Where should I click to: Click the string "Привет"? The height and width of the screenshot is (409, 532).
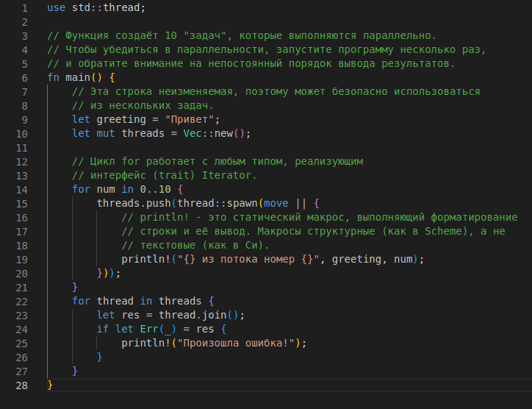pos(190,120)
